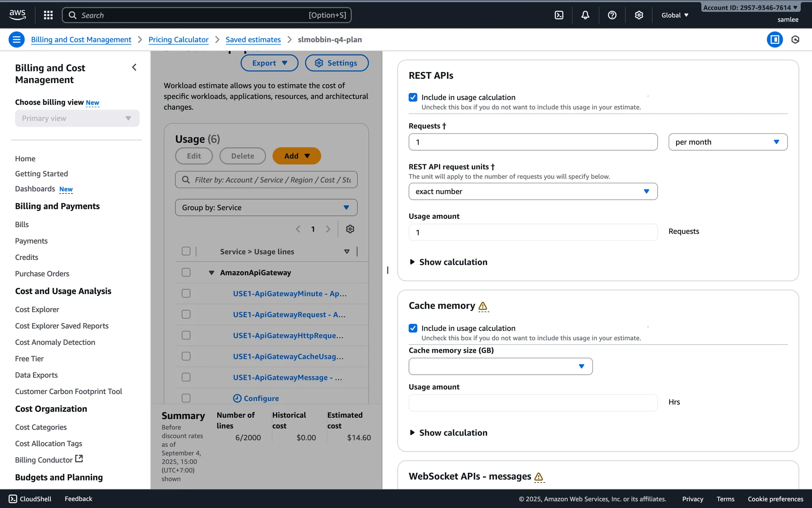Screen dimensions: 812x508
Task: Click the Requests input field
Action: point(532,142)
